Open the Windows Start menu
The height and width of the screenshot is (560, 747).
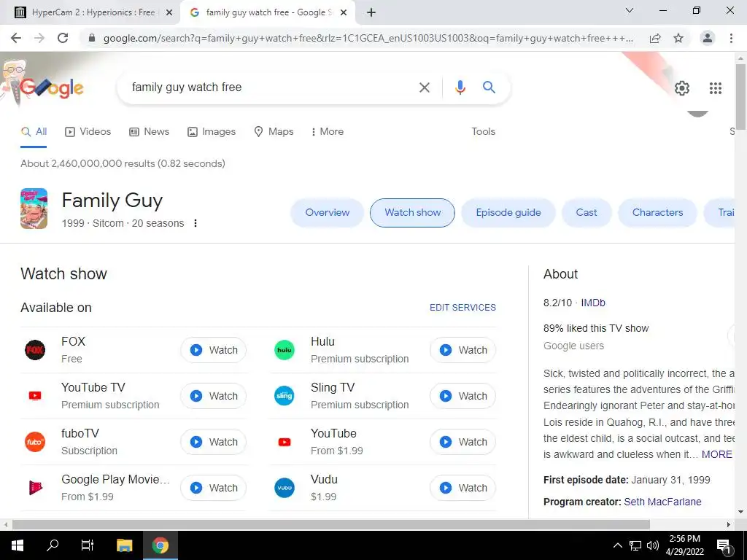18,545
